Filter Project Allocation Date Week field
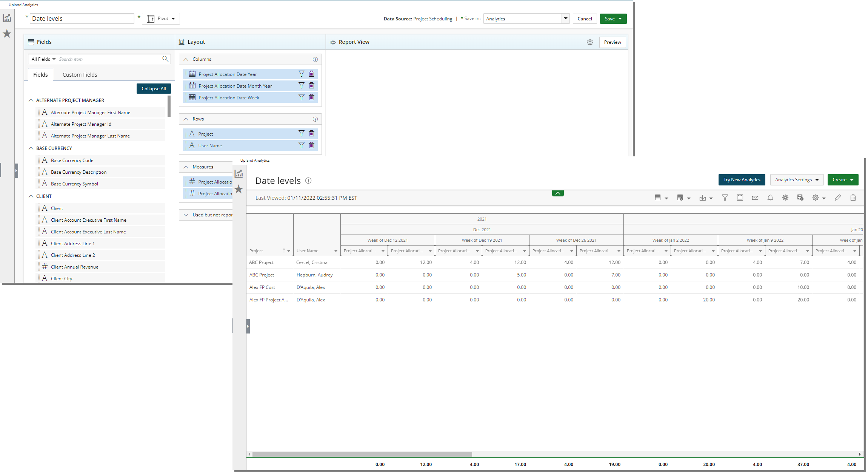868x474 pixels. [x=301, y=97]
